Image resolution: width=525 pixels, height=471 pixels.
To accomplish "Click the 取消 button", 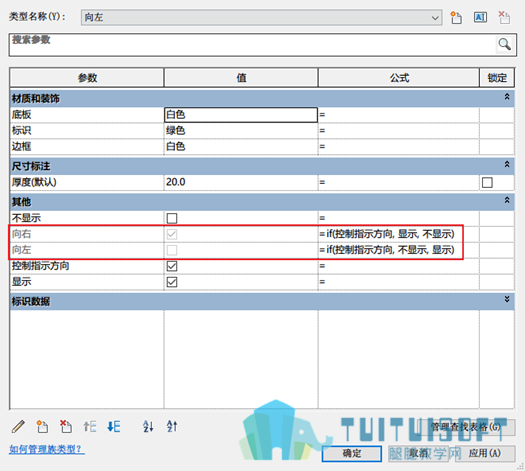I will (418, 454).
